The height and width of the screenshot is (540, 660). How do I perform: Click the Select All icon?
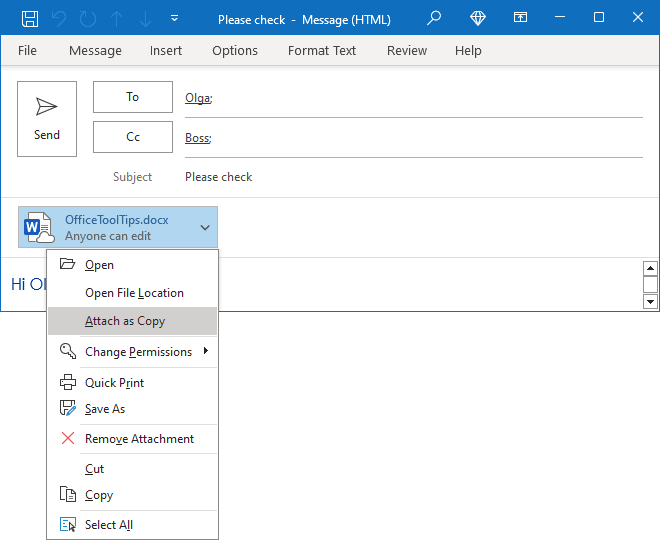coord(68,524)
